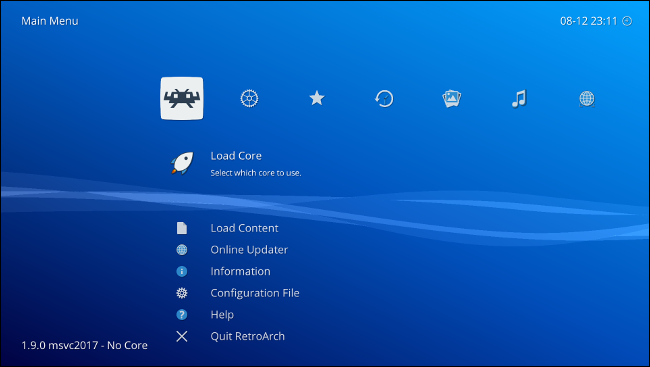
Task: Click the 'Main Menu' title text
Action: pos(50,21)
